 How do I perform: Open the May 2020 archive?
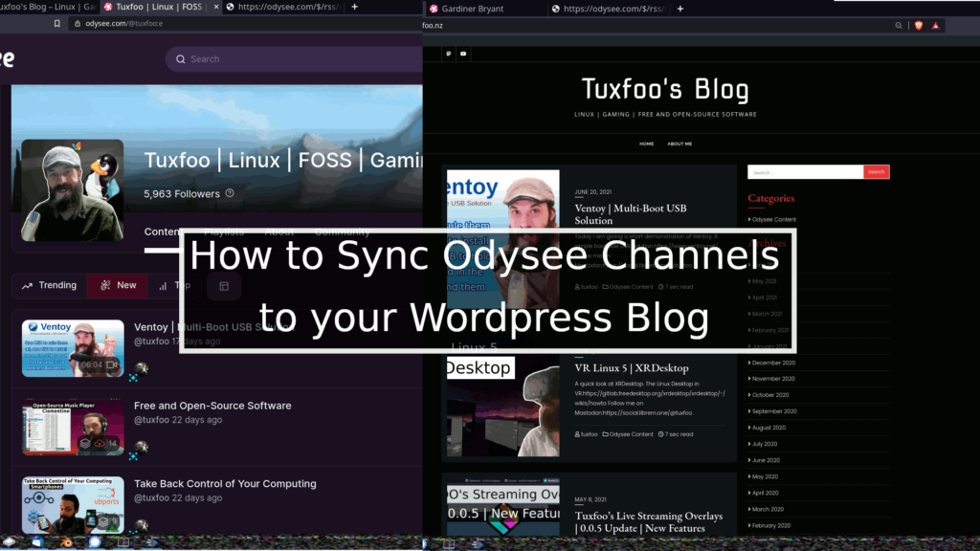coord(765,476)
